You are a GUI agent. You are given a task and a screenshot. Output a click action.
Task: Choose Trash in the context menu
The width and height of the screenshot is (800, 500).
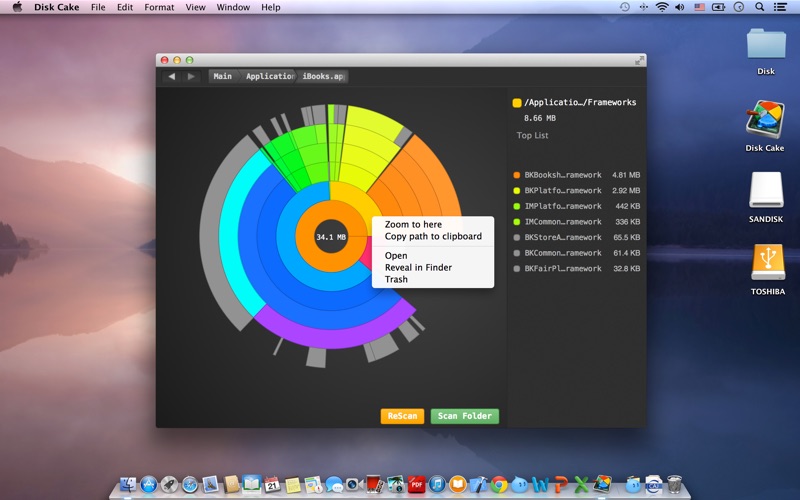click(x=396, y=280)
